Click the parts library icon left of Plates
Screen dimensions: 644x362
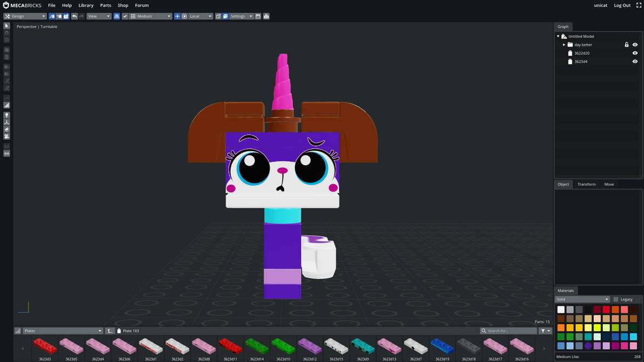(x=18, y=331)
